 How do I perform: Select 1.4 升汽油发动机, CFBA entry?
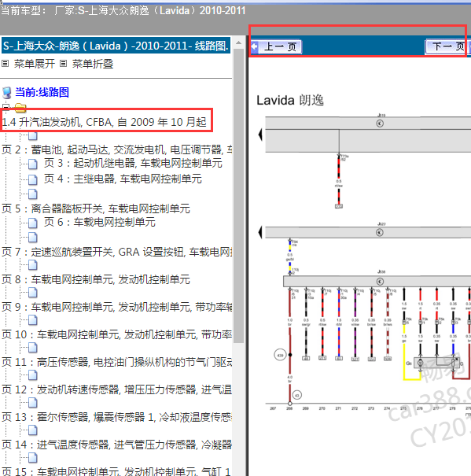pyautogui.click(x=104, y=122)
